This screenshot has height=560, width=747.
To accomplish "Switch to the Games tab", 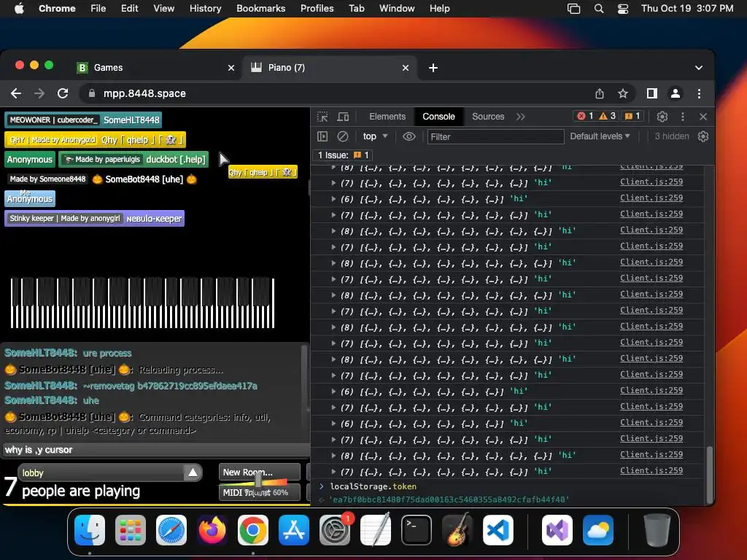I will click(x=155, y=68).
